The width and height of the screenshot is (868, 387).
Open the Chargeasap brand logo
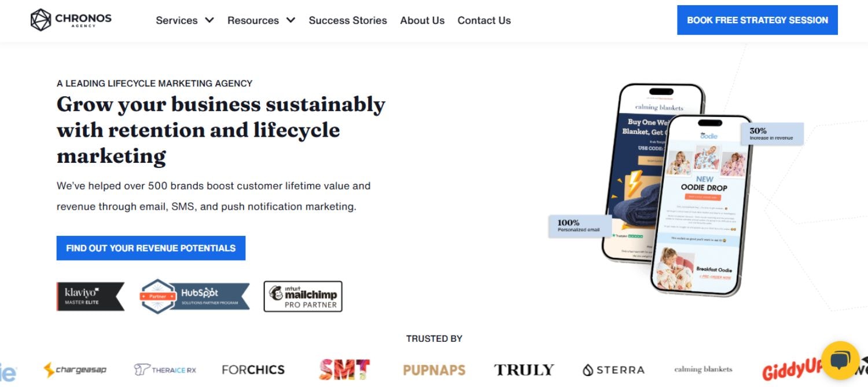click(x=75, y=369)
